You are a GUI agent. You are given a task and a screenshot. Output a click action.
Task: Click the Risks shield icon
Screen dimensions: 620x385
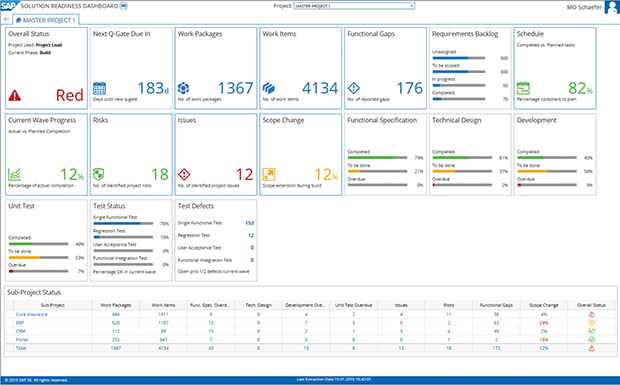pyautogui.click(x=98, y=174)
